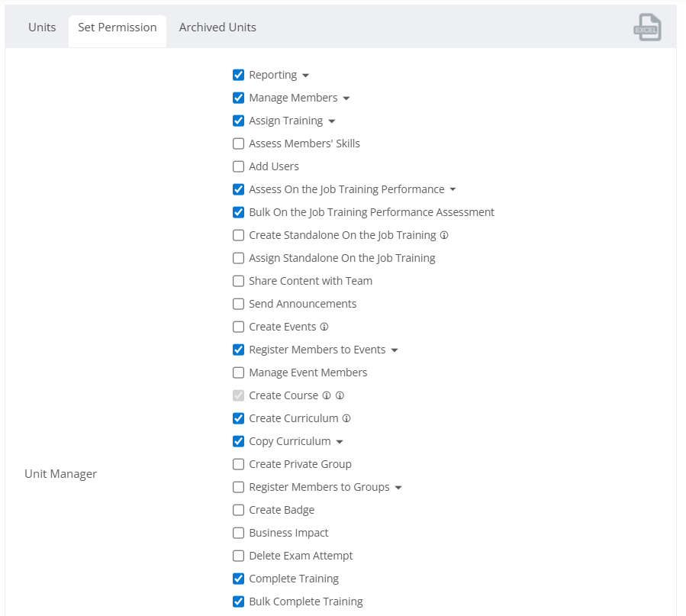Viewport: 686px width, 616px height.
Task: Check the Delete Exam Attempt checkbox
Action: pos(238,556)
